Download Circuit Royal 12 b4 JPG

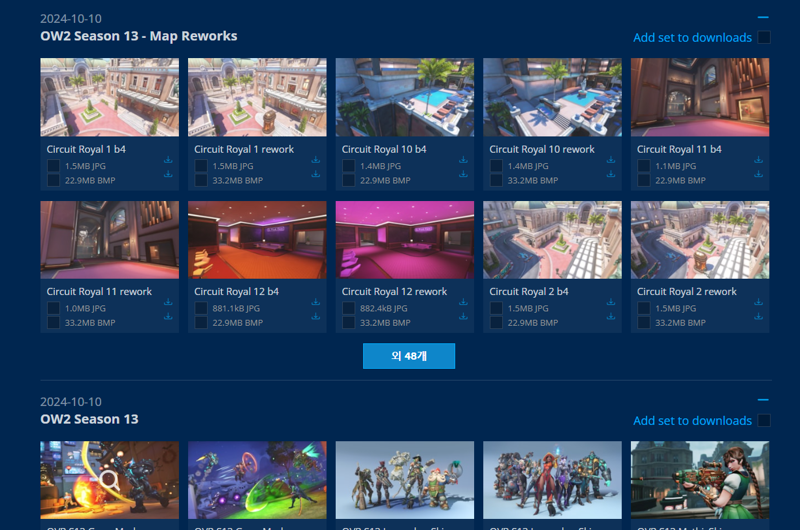pos(316,302)
